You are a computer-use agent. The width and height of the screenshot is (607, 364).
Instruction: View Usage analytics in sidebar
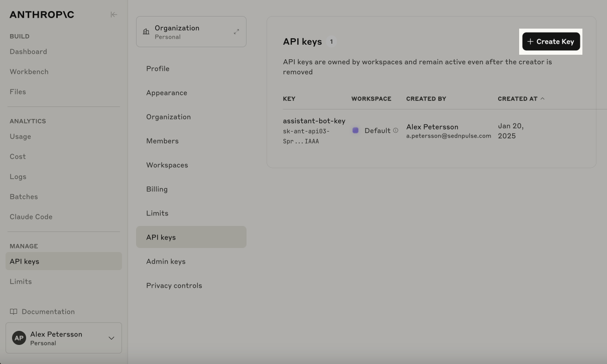click(20, 137)
